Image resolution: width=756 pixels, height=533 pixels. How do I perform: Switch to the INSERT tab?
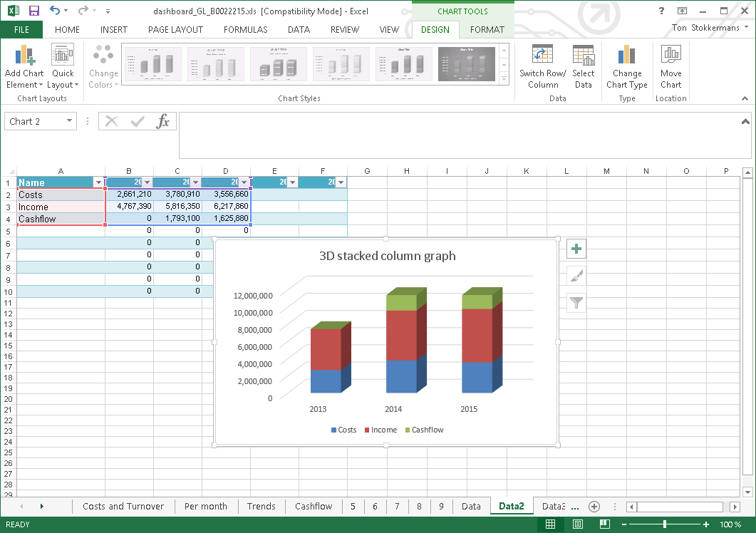[x=114, y=29]
